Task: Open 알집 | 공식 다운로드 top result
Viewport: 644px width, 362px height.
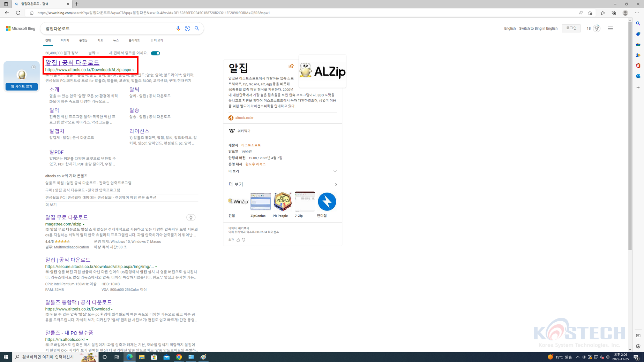Action: click(x=72, y=63)
